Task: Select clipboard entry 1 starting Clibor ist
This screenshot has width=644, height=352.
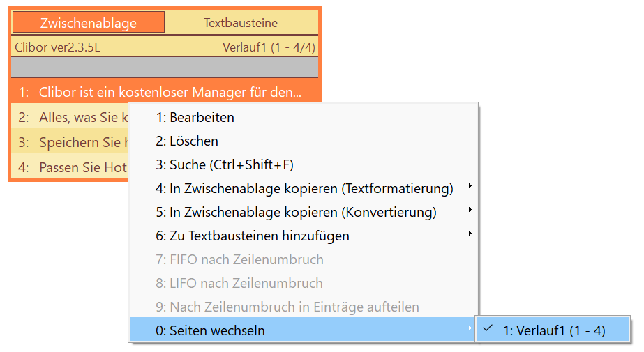Action: [x=165, y=92]
